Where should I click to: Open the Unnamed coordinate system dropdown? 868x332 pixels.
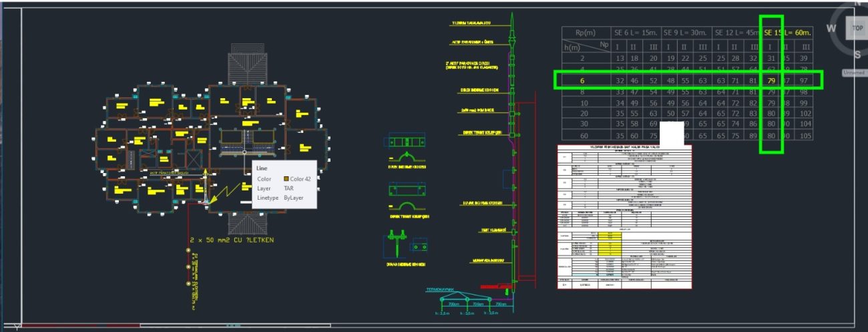point(853,72)
